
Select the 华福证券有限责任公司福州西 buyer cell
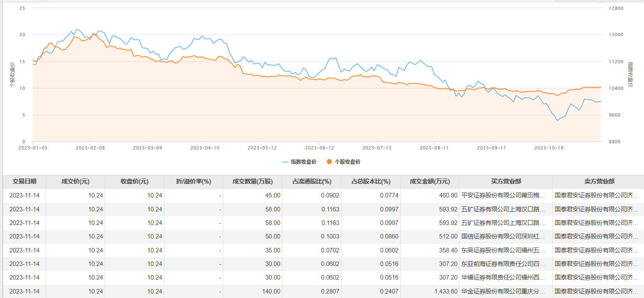pyautogui.click(x=506, y=277)
